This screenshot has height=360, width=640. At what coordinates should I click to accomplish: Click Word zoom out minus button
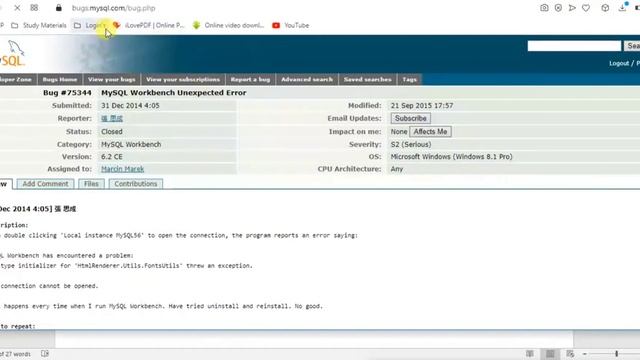click(584, 354)
